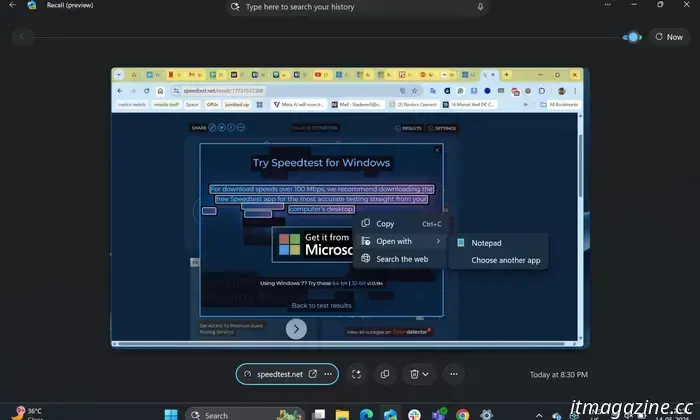The height and width of the screenshot is (420, 700).
Task: Open the Speedtest SETTINGS tab
Action: 442,128
